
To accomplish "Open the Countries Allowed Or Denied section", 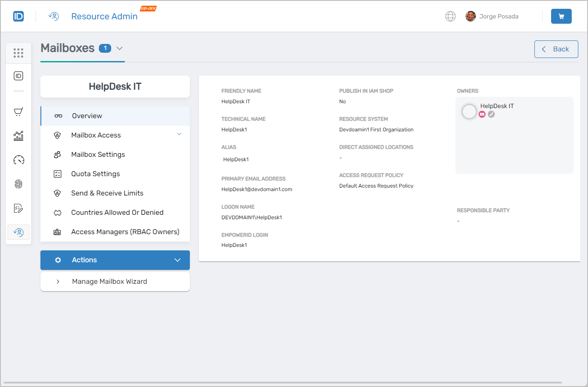I will click(117, 212).
